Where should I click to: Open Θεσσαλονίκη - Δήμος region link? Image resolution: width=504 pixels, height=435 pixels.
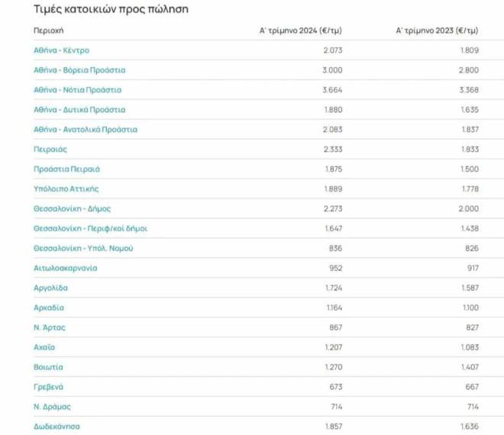[73, 208]
